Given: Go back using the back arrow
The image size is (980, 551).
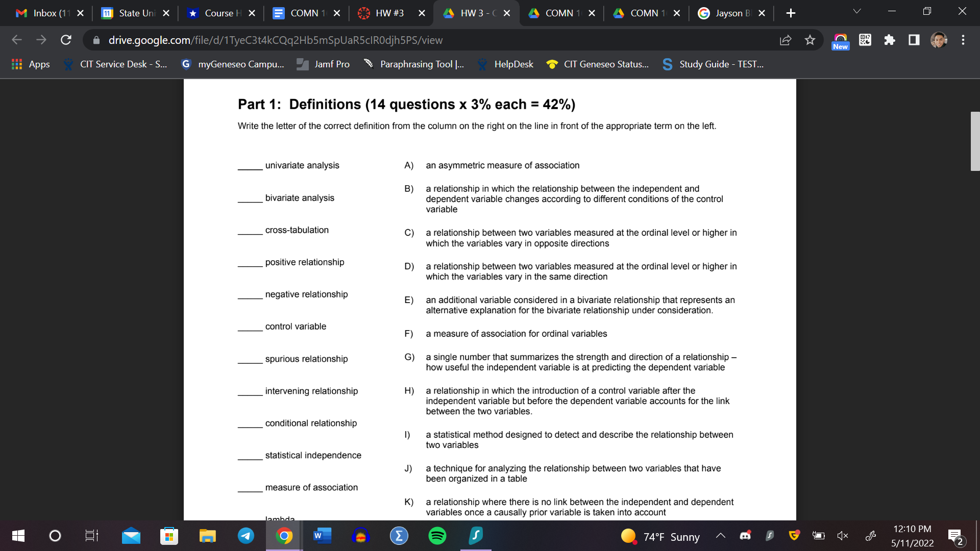Looking at the screenshot, I should click(17, 40).
